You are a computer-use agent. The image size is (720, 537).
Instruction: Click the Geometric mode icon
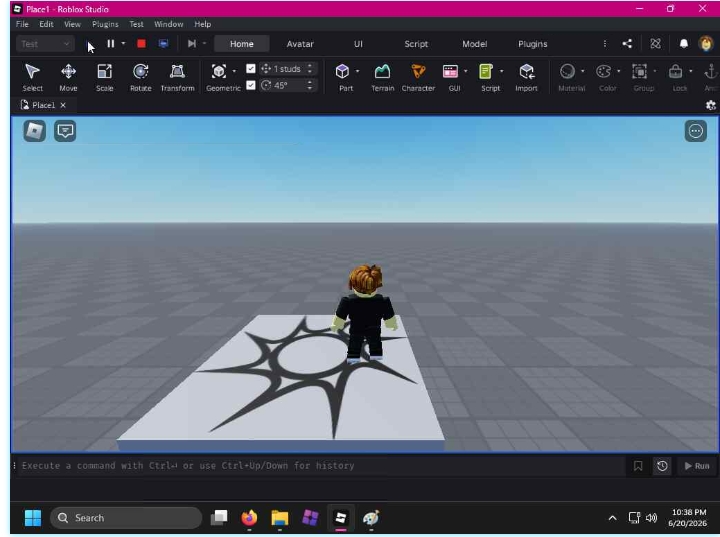tap(219, 71)
